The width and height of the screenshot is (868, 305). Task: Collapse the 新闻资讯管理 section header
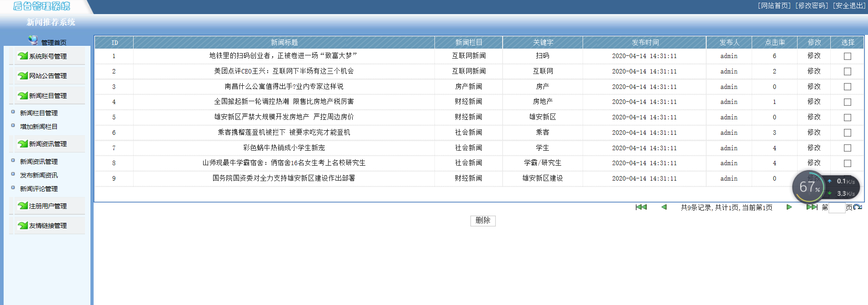tap(47, 144)
